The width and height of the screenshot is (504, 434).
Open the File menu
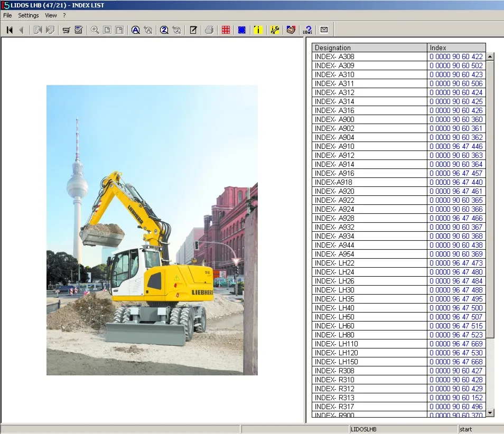tap(7, 15)
